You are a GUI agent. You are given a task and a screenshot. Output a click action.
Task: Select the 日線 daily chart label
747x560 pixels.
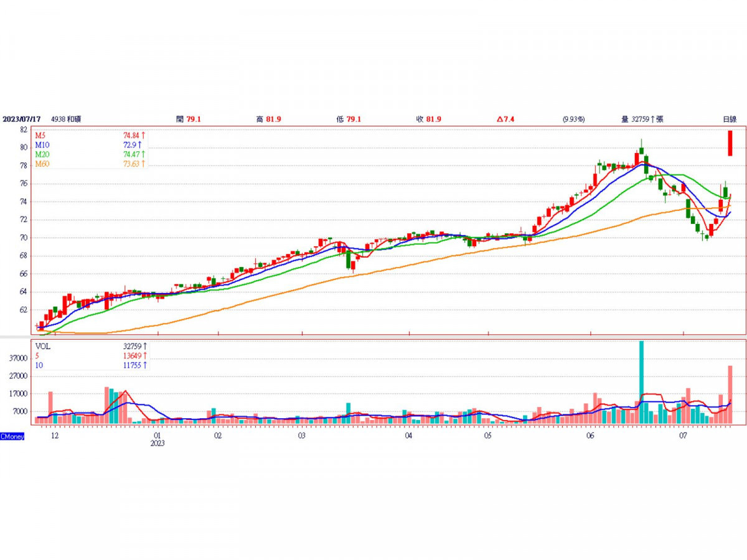[x=729, y=119]
